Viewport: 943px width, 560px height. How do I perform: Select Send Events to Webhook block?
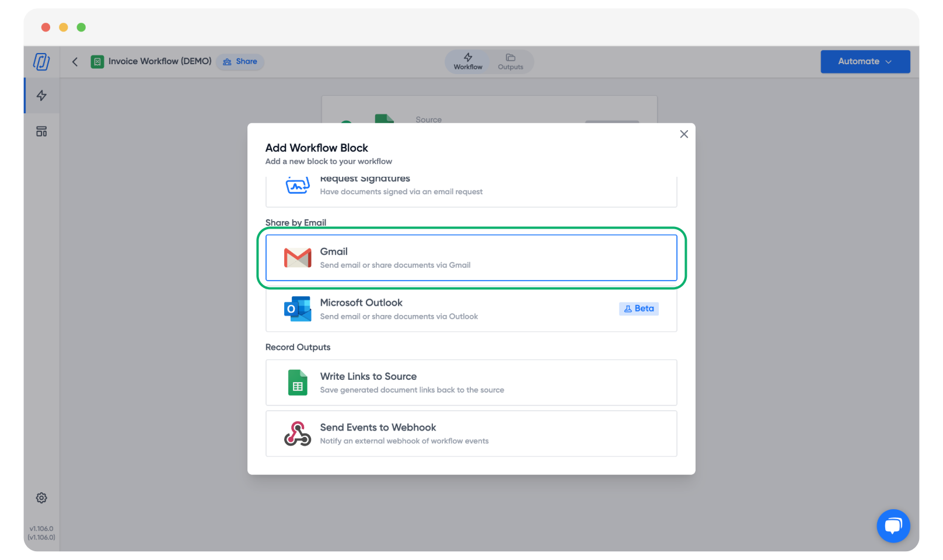point(471,434)
